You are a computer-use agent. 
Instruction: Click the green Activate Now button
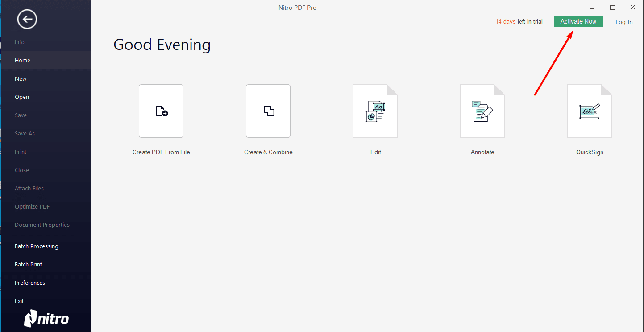(578, 21)
